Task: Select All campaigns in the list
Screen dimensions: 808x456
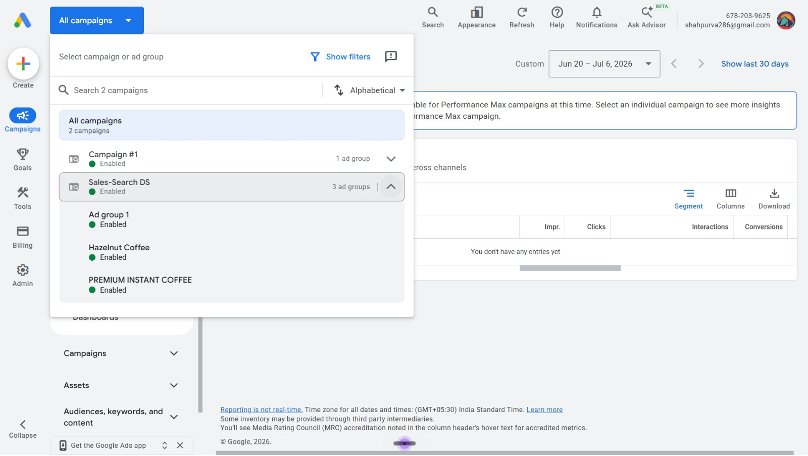Action: pyautogui.click(x=232, y=125)
